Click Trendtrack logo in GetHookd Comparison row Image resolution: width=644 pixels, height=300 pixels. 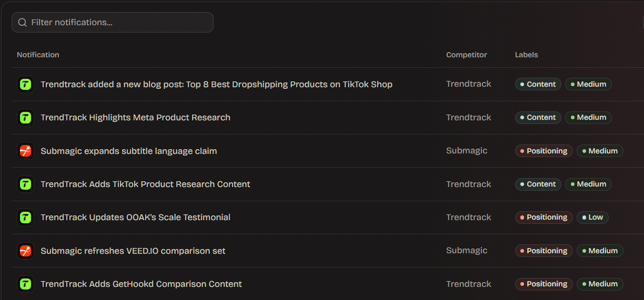pos(25,284)
